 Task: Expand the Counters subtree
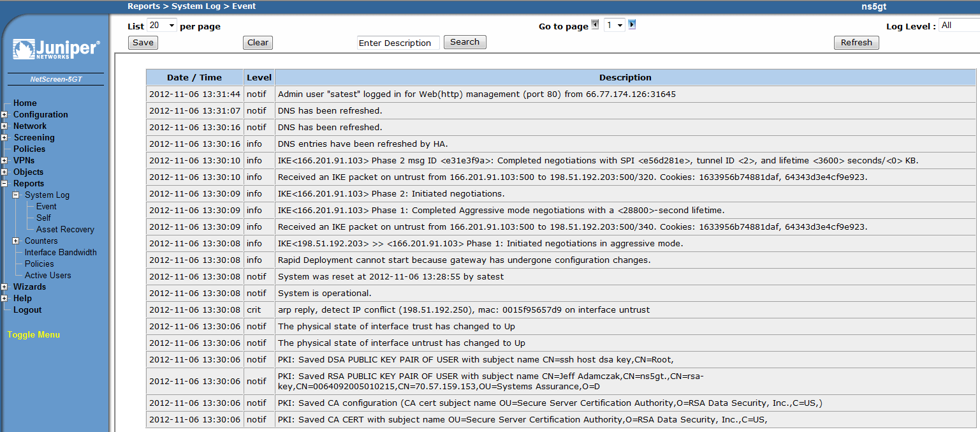tap(16, 241)
